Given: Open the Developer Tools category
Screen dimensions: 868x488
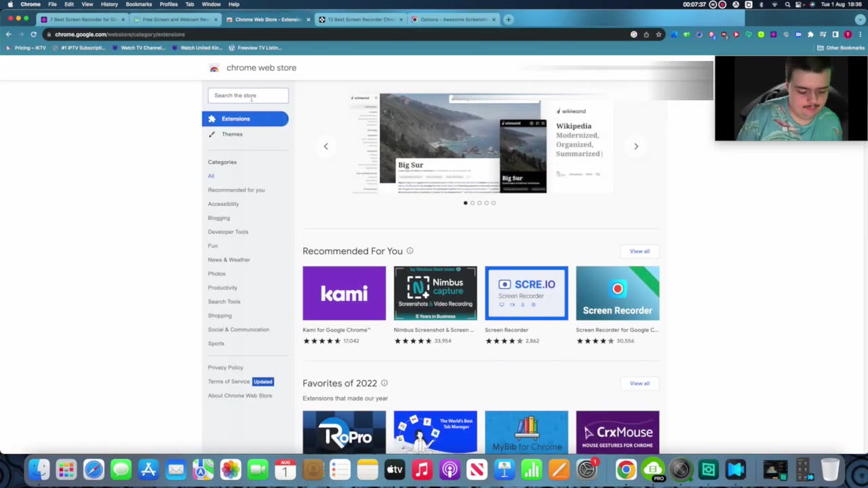Looking at the screenshot, I should [228, 232].
